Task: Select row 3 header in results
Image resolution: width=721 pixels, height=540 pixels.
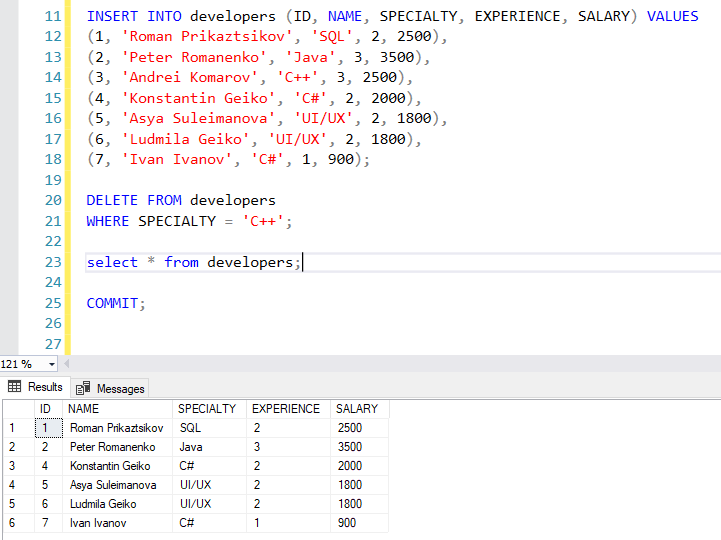Action: pos(15,466)
